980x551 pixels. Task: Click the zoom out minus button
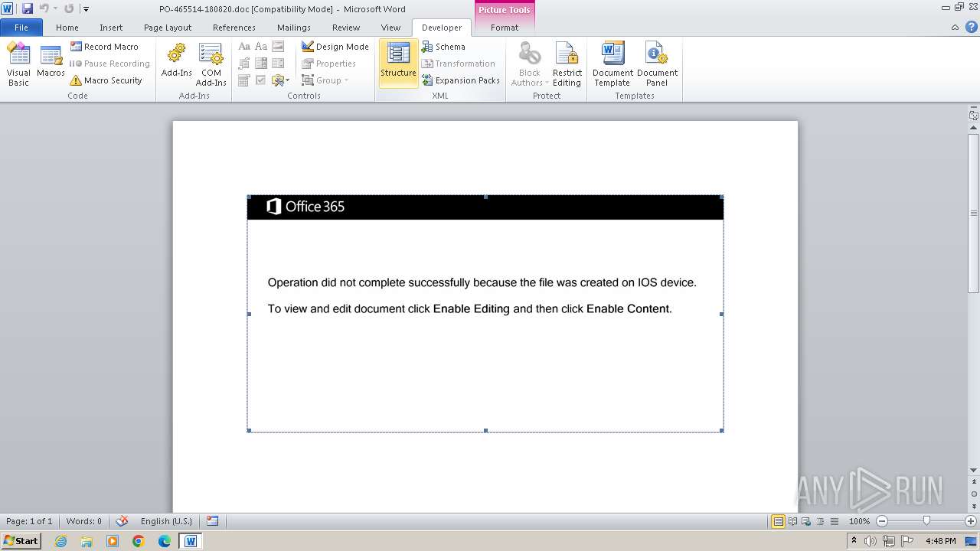pyautogui.click(x=881, y=521)
